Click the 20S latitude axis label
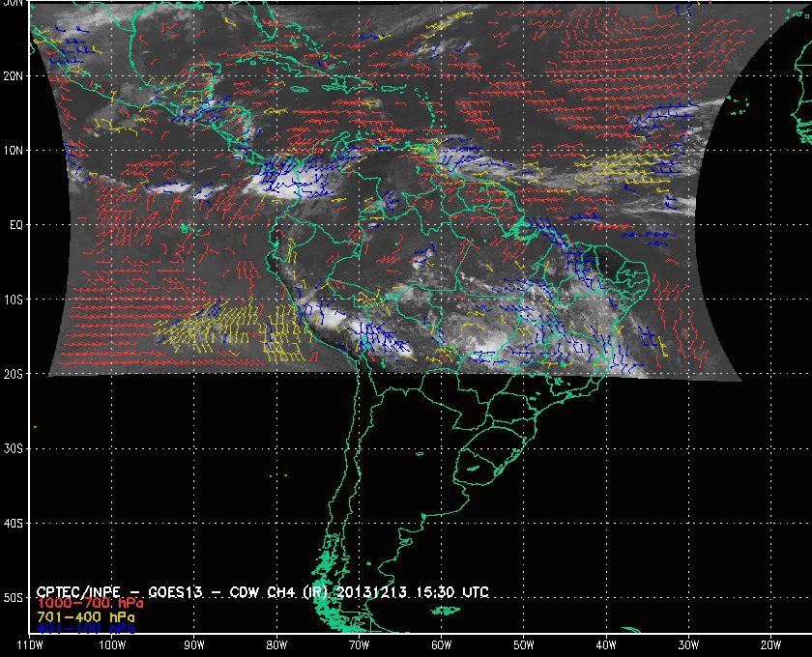812x657 pixels. click(x=14, y=374)
